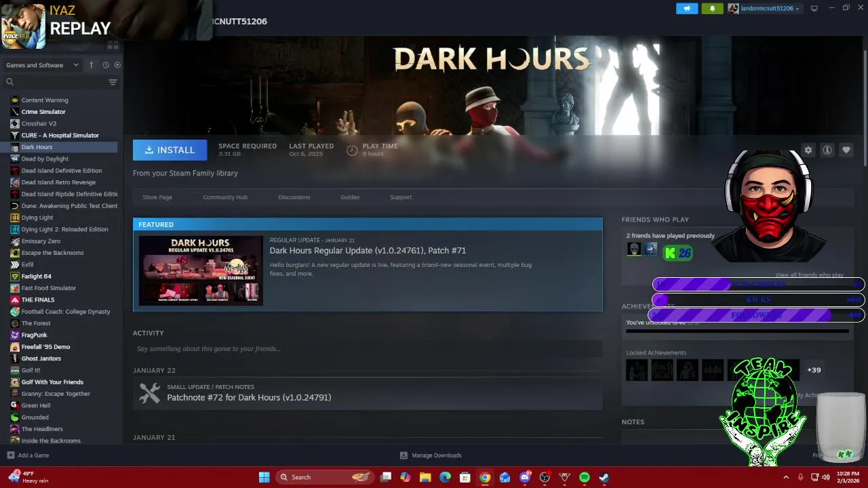
Task: Open the Support tab
Action: 401,197
